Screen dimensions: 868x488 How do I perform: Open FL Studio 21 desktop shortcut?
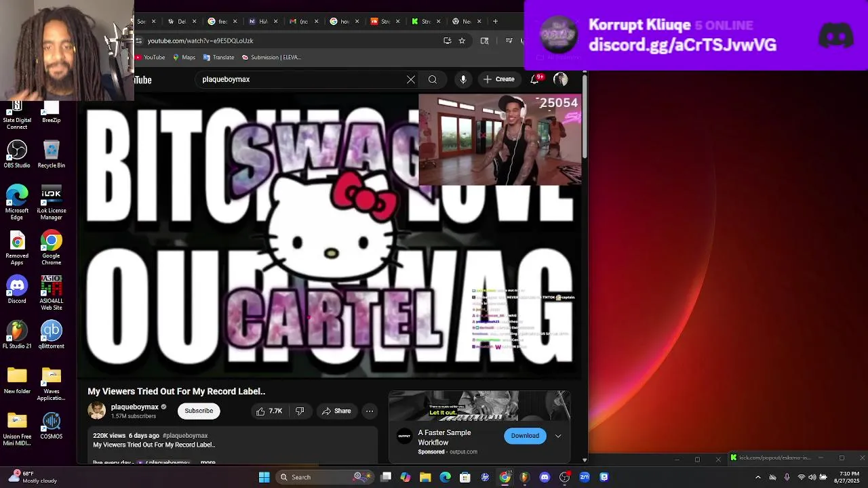click(x=17, y=335)
